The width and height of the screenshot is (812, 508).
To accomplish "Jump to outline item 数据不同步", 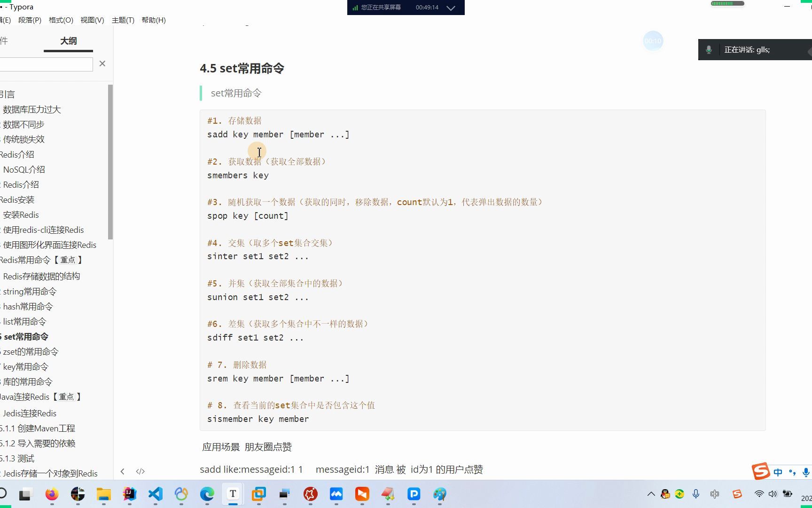I will [x=23, y=125].
